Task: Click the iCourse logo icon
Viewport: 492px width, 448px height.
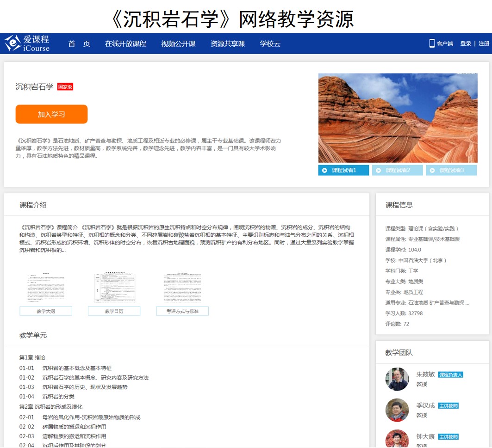Action: point(12,43)
